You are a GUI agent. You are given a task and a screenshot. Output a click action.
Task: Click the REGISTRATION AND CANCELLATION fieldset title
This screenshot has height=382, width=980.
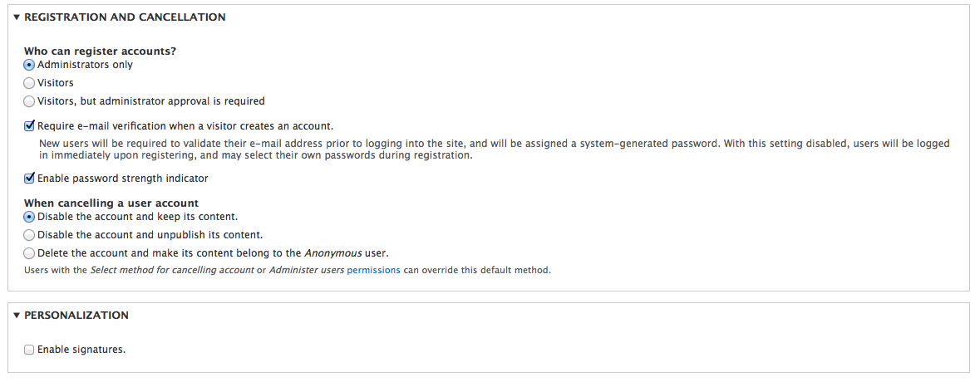125,17
